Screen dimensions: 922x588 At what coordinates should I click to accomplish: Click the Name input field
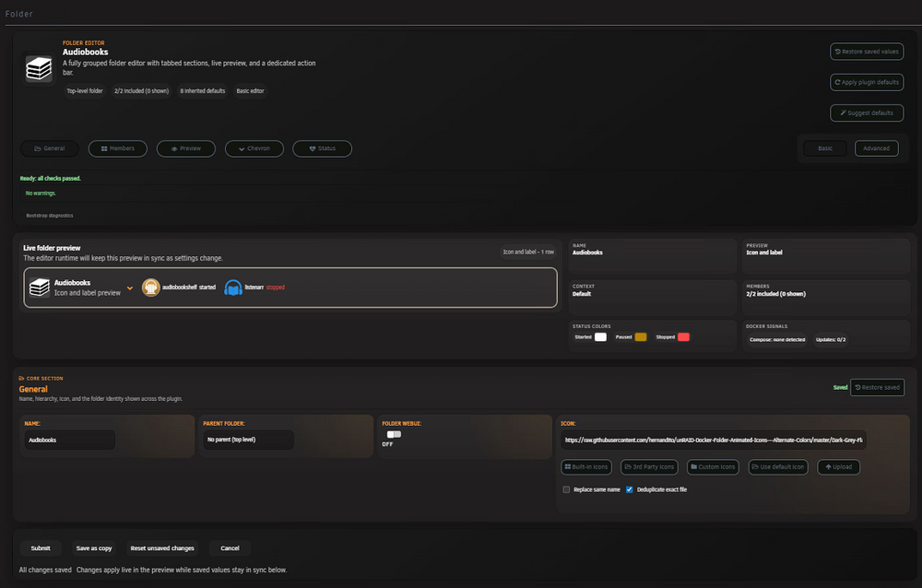click(x=69, y=440)
